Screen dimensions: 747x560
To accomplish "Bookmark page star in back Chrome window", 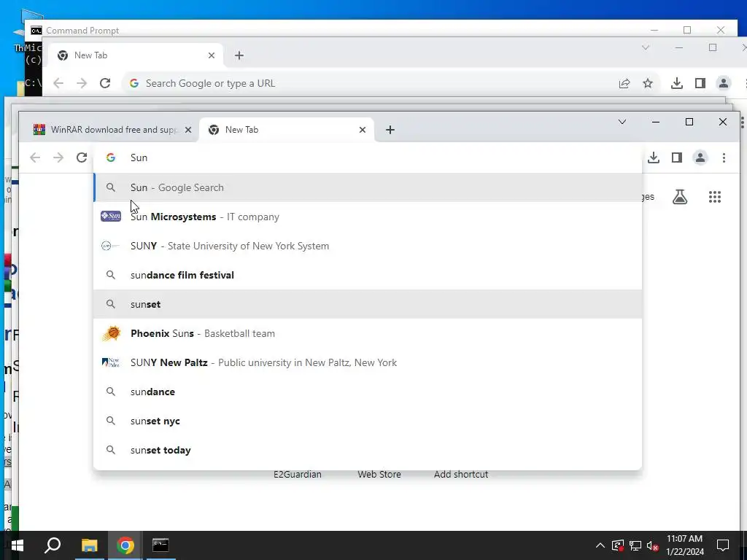I will [648, 83].
